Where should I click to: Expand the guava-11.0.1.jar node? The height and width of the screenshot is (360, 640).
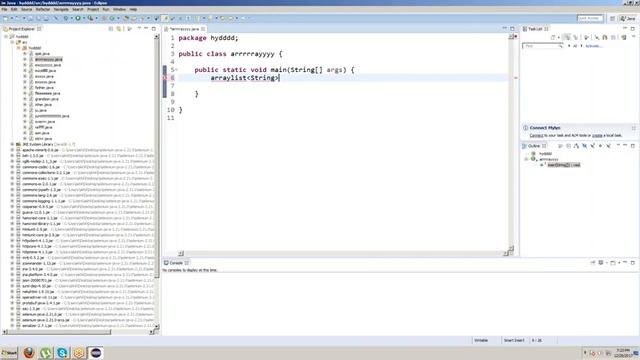pos(12,212)
